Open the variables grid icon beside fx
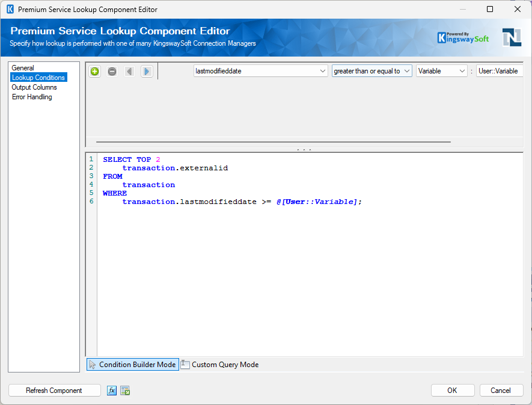532x405 pixels. [125, 391]
